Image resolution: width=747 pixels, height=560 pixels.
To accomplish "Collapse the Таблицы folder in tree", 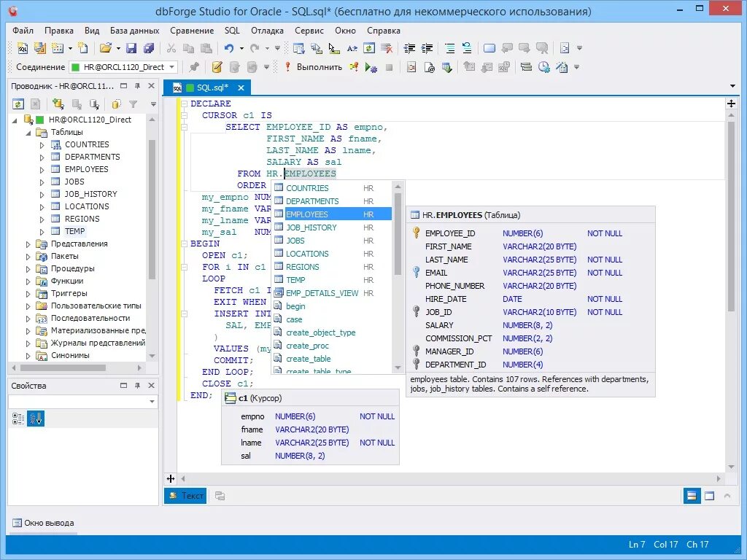I will click(29, 132).
